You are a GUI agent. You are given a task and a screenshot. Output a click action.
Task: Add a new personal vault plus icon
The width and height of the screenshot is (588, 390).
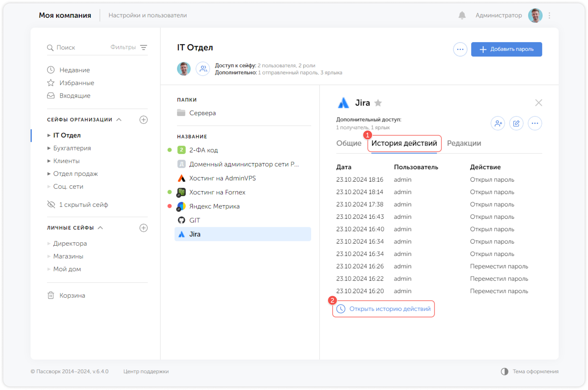[143, 228]
